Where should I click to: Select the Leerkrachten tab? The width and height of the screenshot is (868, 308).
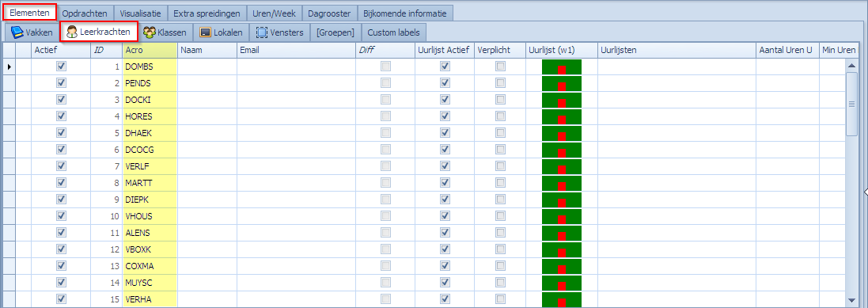point(99,32)
